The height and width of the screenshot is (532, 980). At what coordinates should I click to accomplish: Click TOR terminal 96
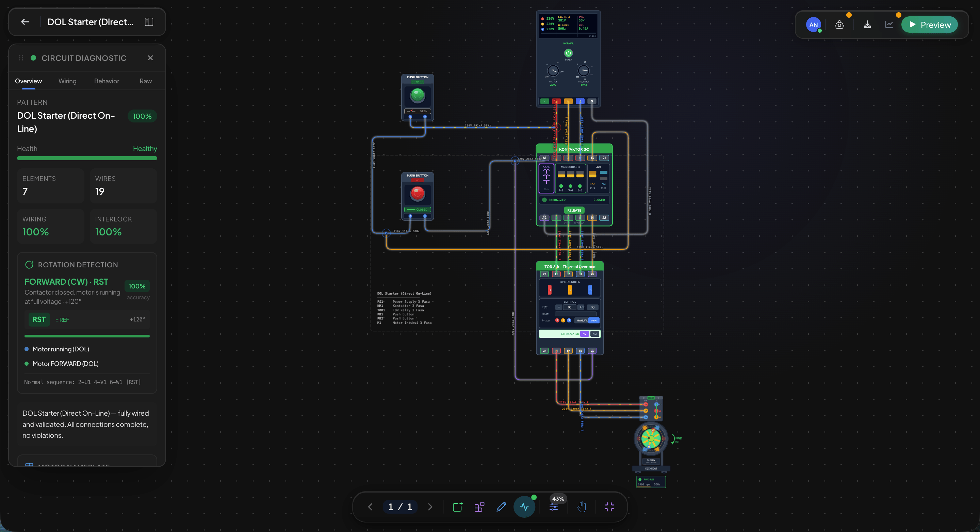(592, 351)
